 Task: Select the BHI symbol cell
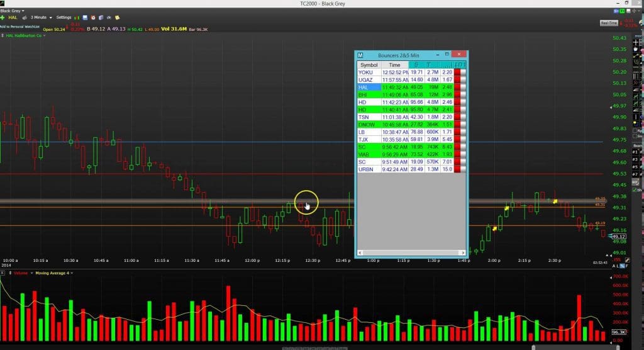(x=369, y=94)
